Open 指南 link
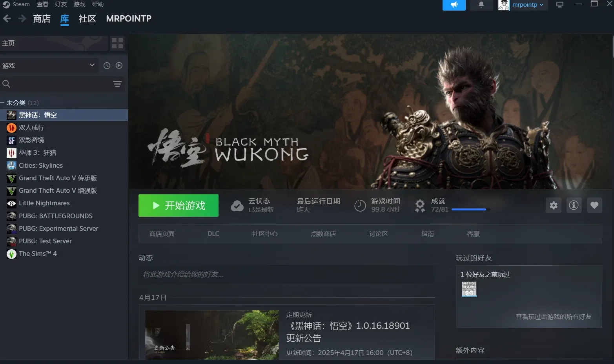Image resolution: width=614 pixels, height=364 pixels. pos(427,234)
